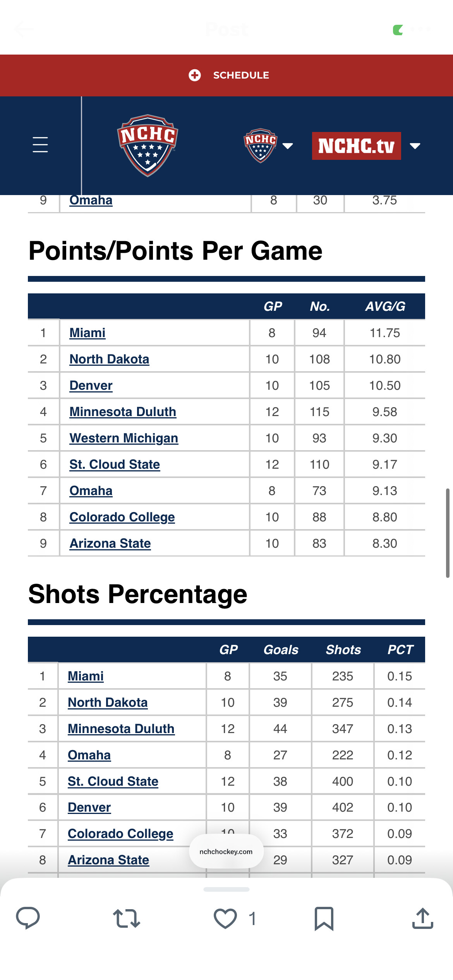Image resolution: width=453 pixels, height=980 pixels.
Task: Click the large NCHC shield logo
Action: (x=148, y=145)
